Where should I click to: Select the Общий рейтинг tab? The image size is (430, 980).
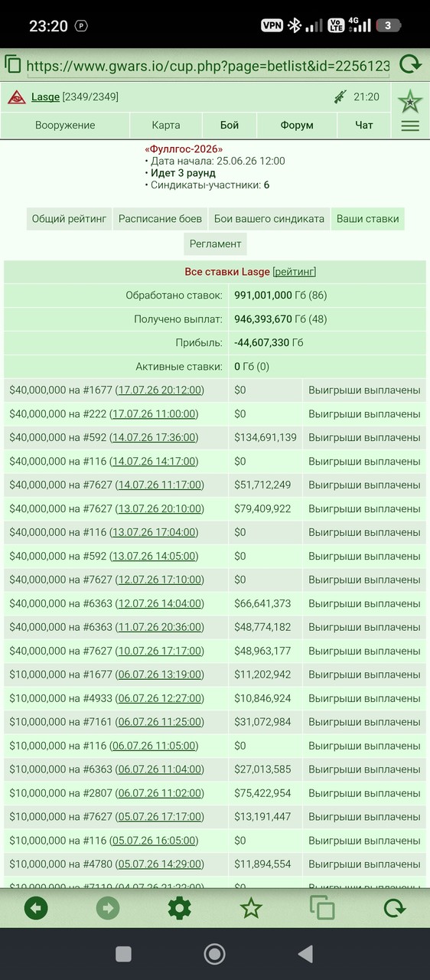point(70,218)
